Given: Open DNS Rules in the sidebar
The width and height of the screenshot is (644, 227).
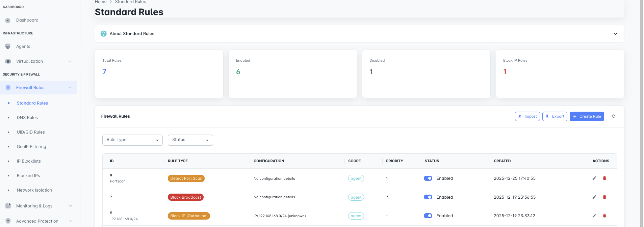Looking at the screenshot, I should tap(27, 118).
